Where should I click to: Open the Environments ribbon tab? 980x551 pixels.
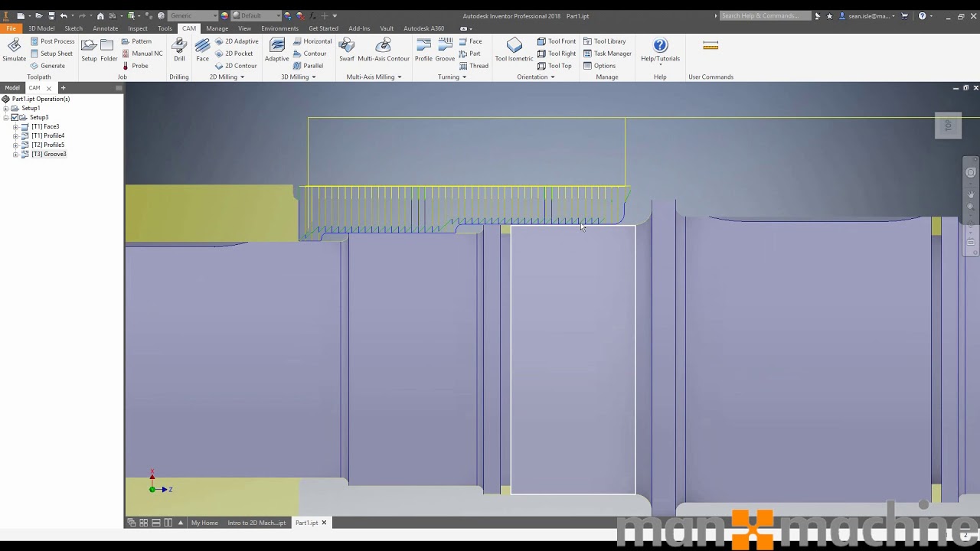pos(279,28)
